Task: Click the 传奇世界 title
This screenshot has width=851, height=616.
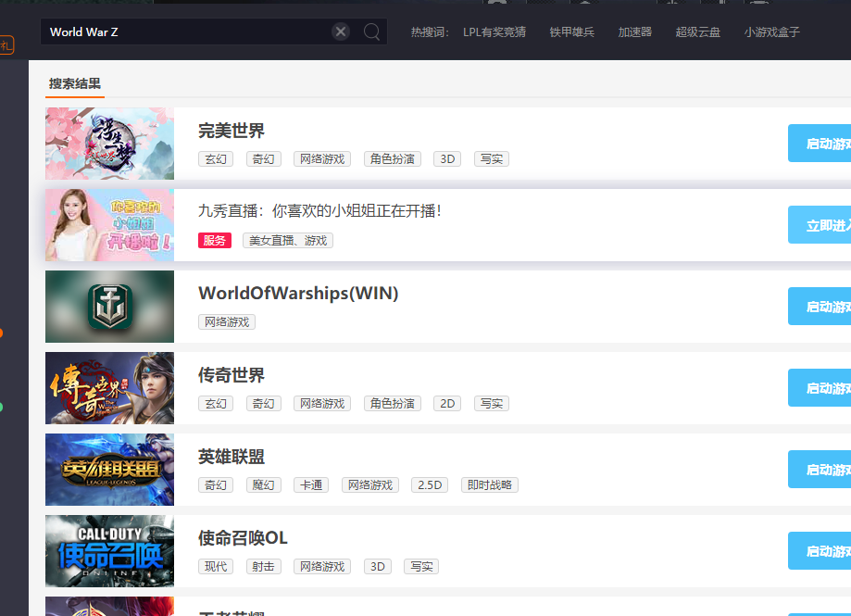Action: coord(232,375)
